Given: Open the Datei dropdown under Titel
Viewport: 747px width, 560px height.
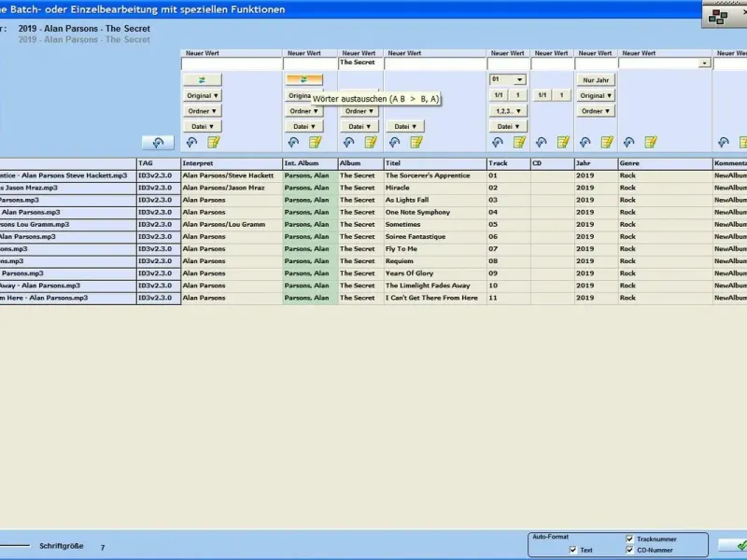Looking at the screenshot, I should (x=405, y=127).
